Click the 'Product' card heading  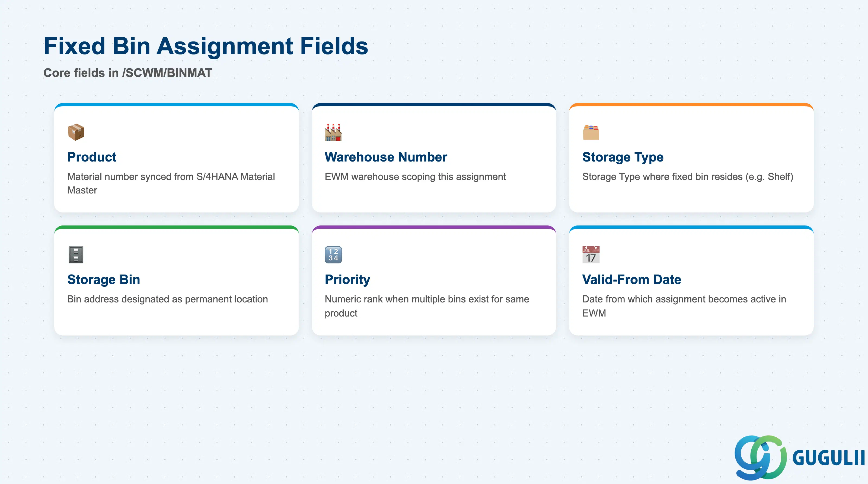92,157
